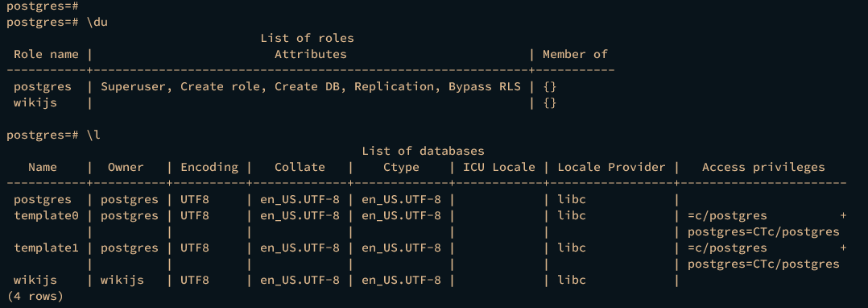Viewport: 868px width, 308px height.
Task: Click the 'Member of' column header
Action: click(x=575, y=54)
